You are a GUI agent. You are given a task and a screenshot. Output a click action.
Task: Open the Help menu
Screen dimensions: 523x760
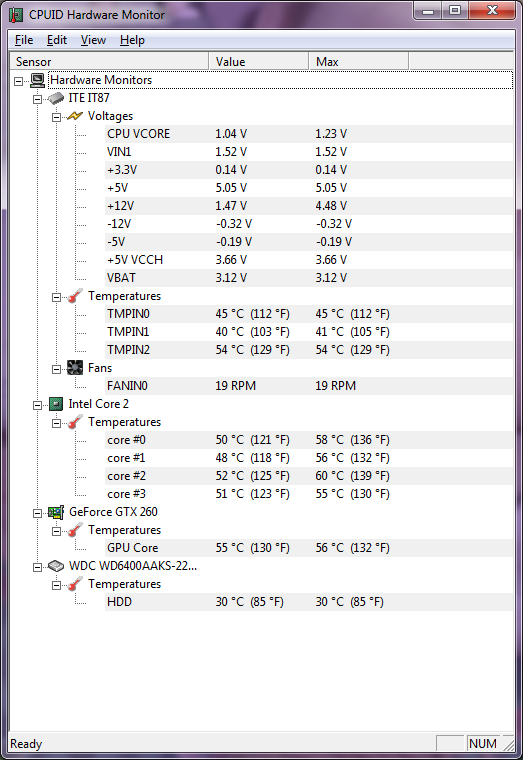[x=132, y=40]
